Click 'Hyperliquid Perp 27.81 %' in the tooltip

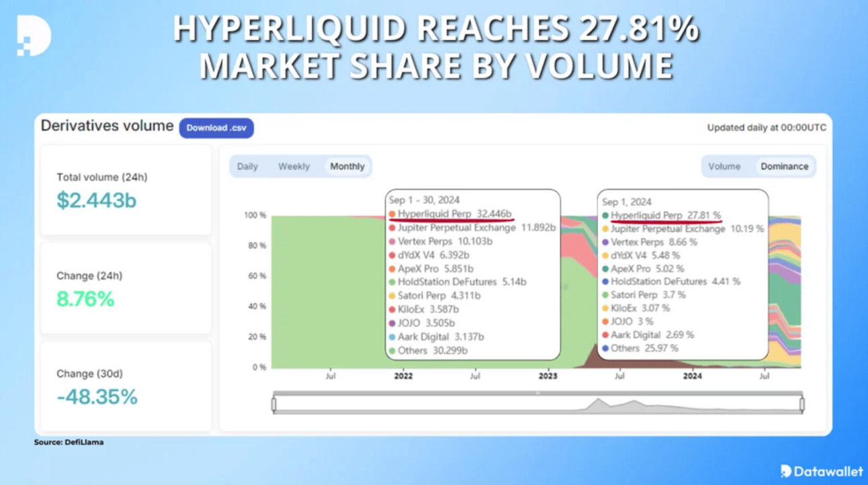tap(666, 216)
